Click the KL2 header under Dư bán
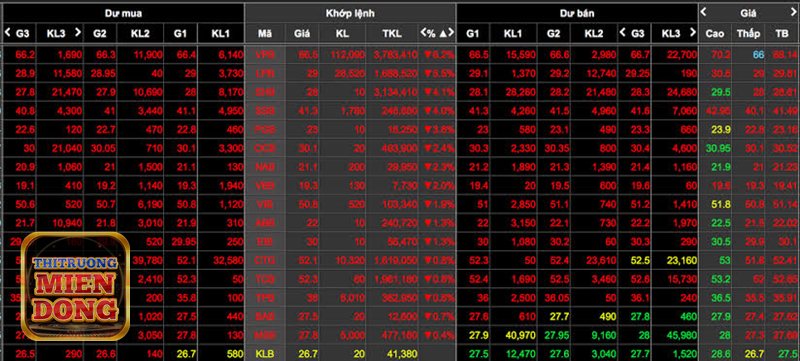 [x=594, y=34]
